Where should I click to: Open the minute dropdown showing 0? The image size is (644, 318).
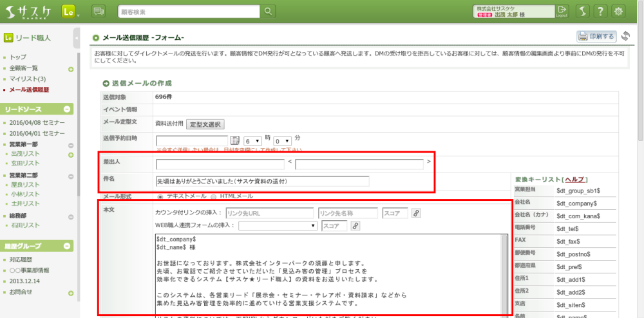pos(282,140)
